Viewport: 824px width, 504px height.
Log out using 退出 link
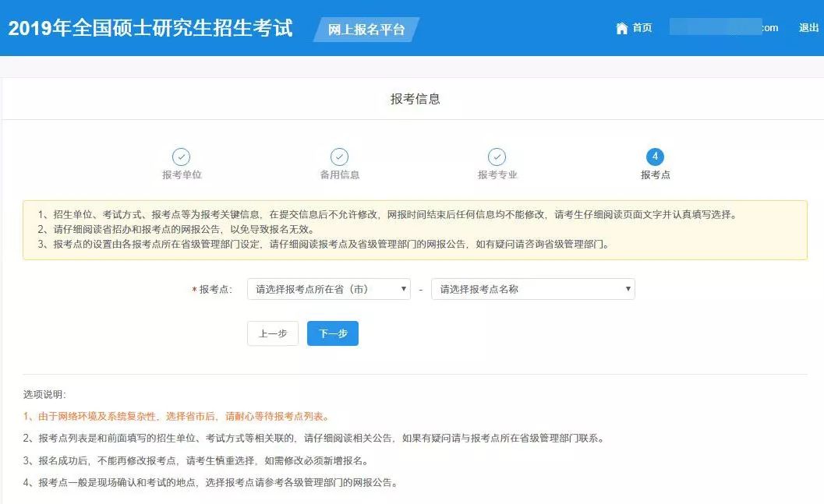808,28
